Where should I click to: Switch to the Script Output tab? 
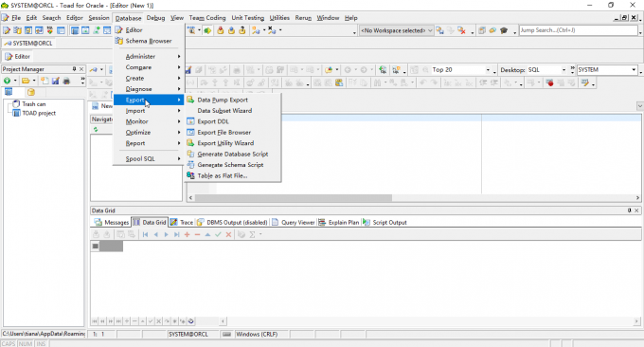385,223
